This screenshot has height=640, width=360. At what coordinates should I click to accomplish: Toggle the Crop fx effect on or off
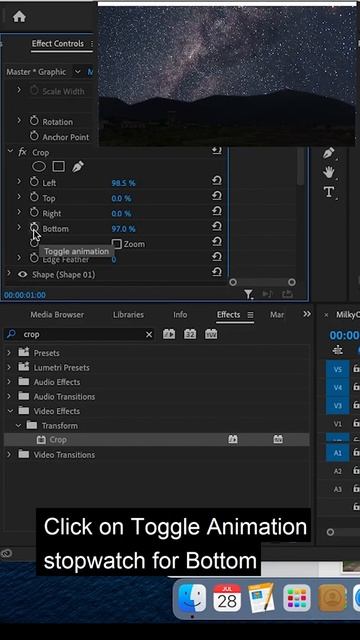22,152
